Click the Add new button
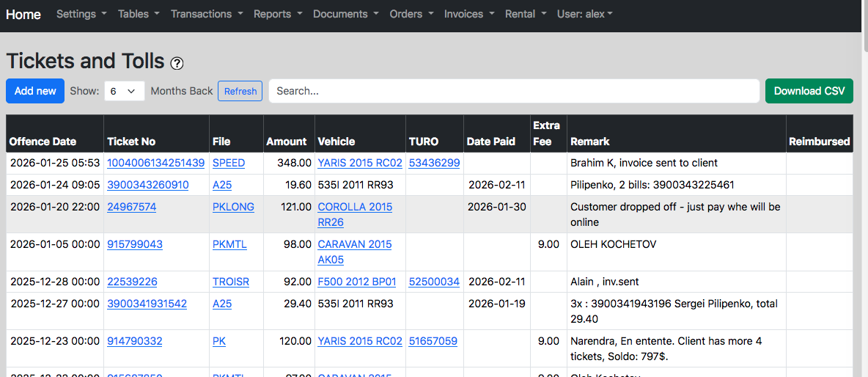The width and height of the screenshot is (868, 377). point(35,91)
